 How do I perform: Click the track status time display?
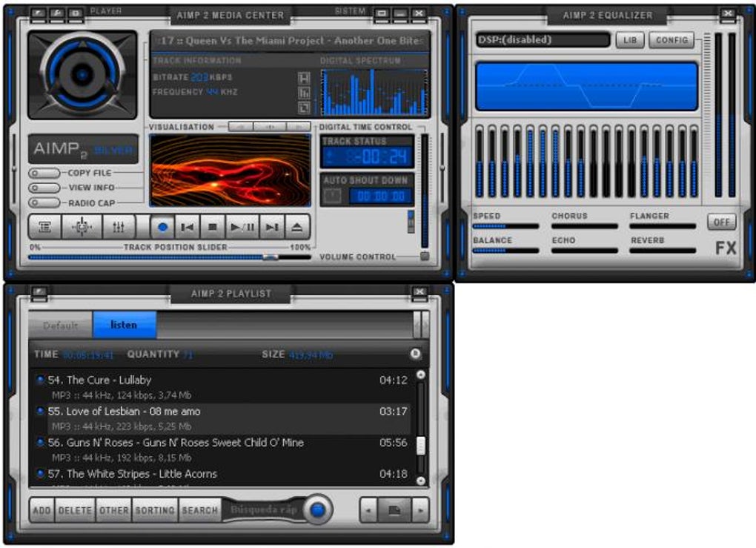coord(368,156)
